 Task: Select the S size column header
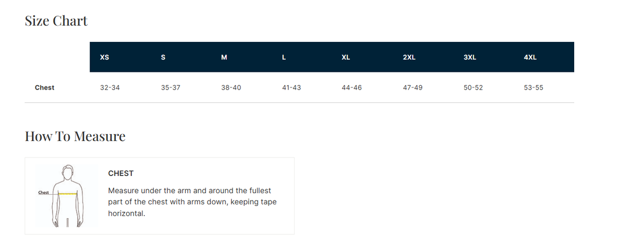pyautogui.click(x=163, y=57)
